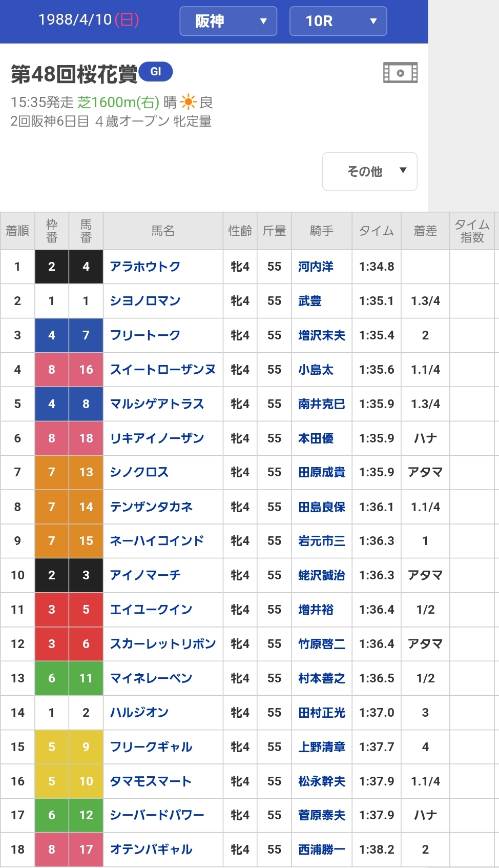Open horse シヨノロマン link
Image resolution: width=499 pixels, height=868 pixels.
145,301
